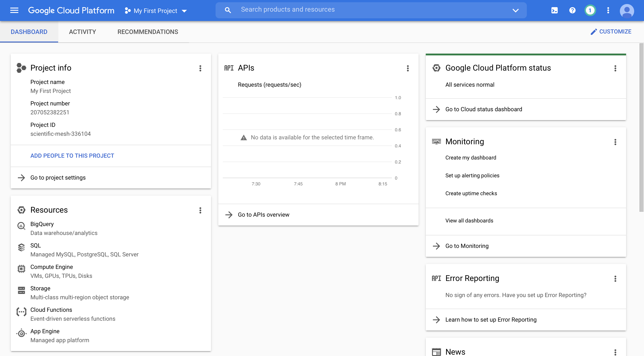Screen dimensions: 644x356
Task: Expand the search bar dropdown chevron
Action: pyautogui.click(x=515, y=10)
